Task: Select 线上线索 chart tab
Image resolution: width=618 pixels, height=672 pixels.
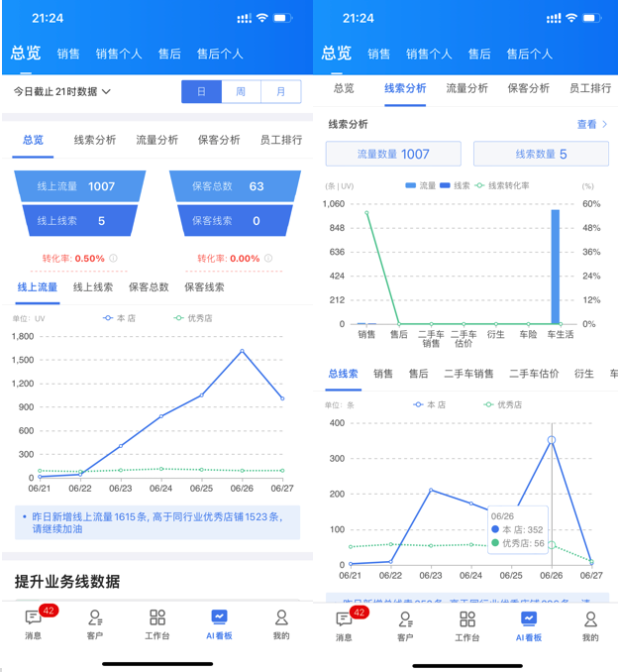Action: point(93,287)
